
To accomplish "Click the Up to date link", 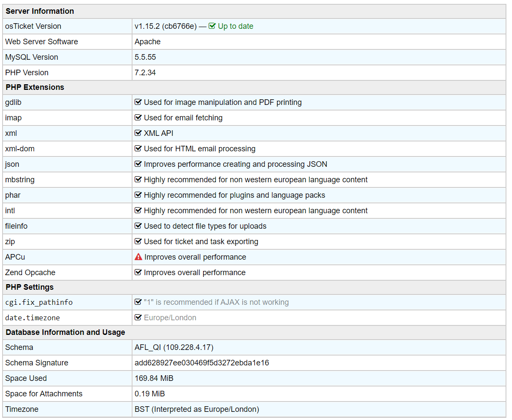I will pos(235,26).
